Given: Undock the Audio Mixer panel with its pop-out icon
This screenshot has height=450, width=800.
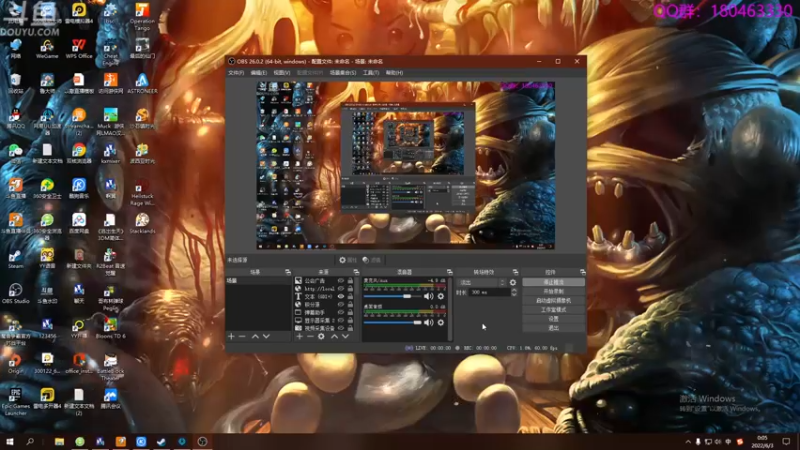Looking at the screenshot, I should (x=449, y=272).
